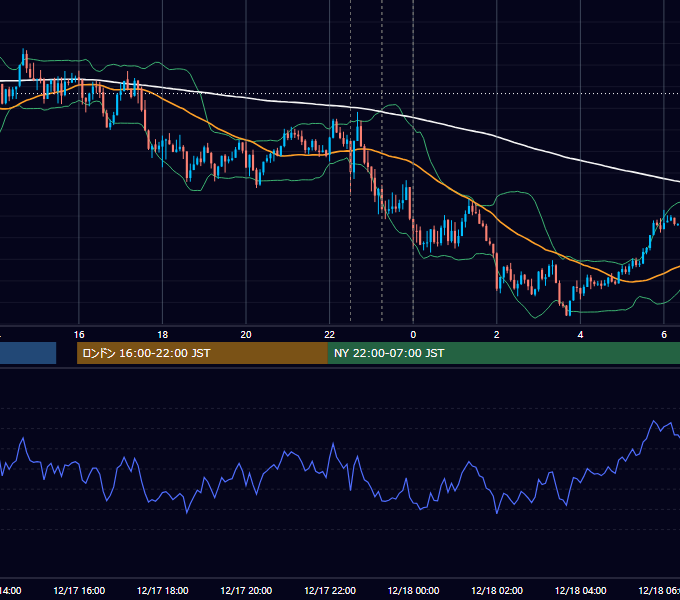Click hour label 6 on chart axis

[x=664, y=335]
